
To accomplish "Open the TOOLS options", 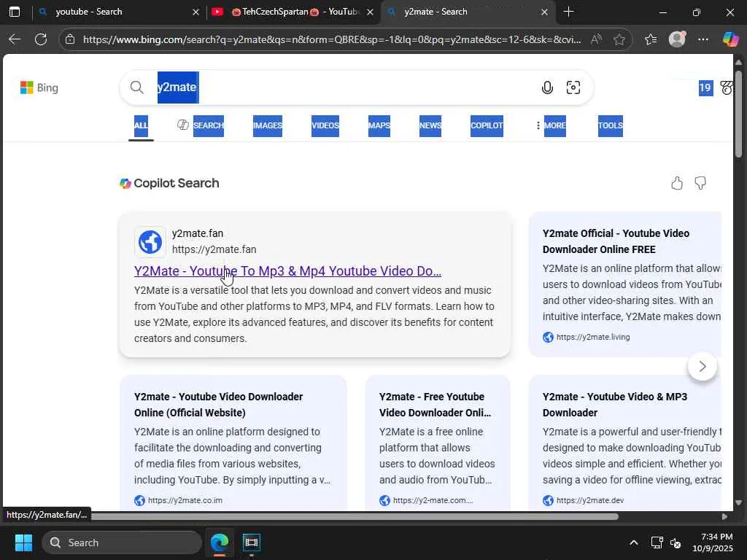I will (611, 125).
